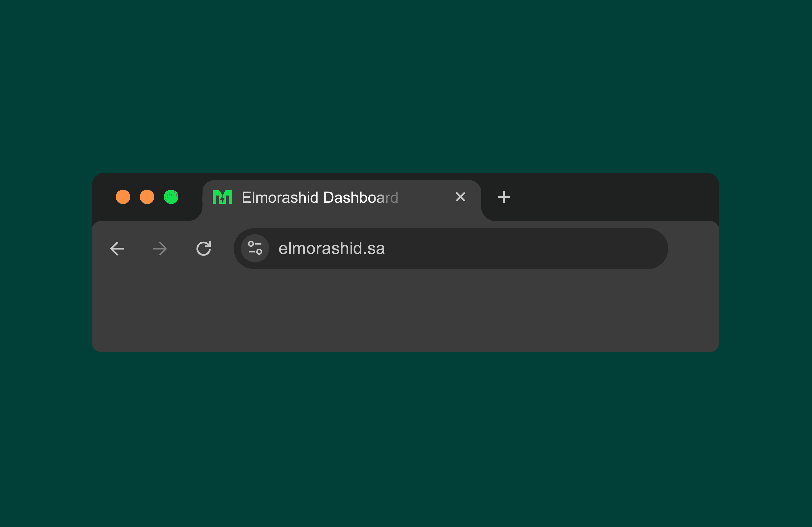The height and width of the screenshot is (527, 812).
Task: Click the elmorashid.sa URL text
Action: pos(332,248)
